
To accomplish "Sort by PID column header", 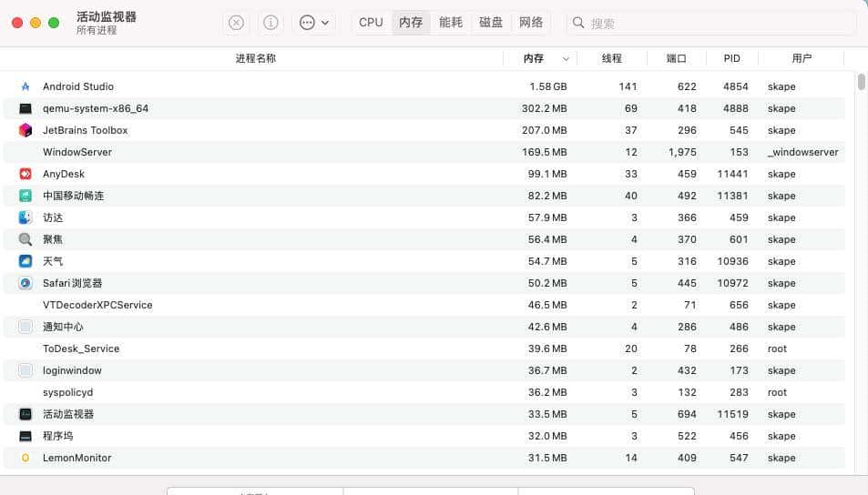I will pos(731,58).
